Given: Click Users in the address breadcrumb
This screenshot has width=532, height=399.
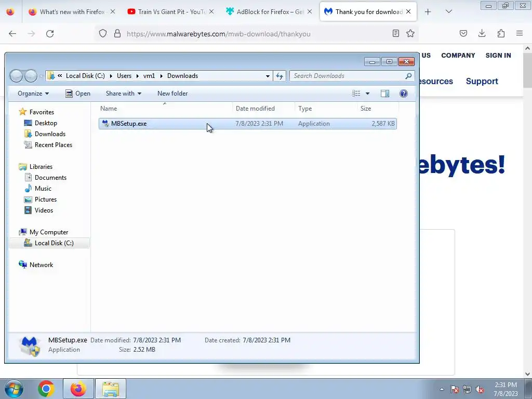Looking at the screenshot, I should tap(124, 76).
